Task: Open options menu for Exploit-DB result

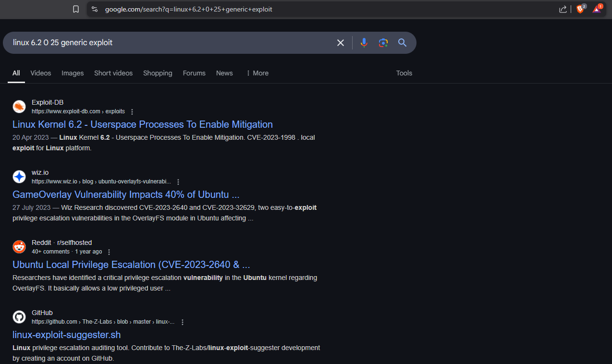Action: [133, 111]
